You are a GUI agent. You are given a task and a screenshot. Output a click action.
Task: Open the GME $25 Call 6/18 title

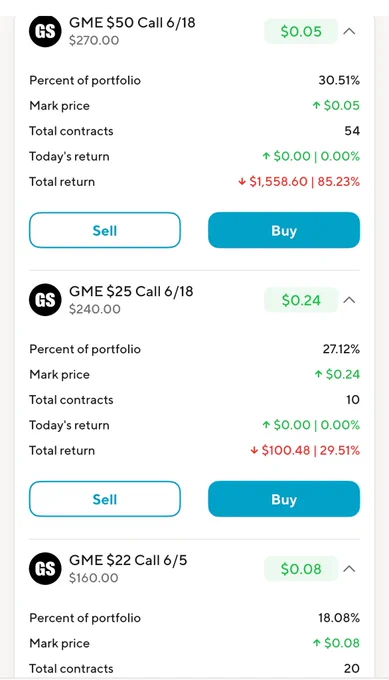131,291
